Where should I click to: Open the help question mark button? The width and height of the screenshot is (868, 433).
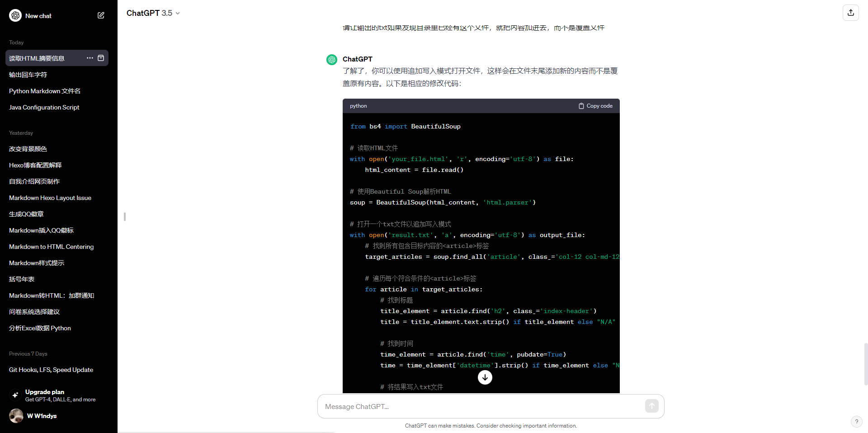point(856,422)
